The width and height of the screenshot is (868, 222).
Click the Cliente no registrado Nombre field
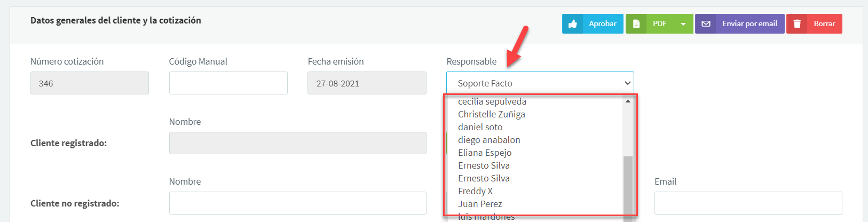click(297, 203)
